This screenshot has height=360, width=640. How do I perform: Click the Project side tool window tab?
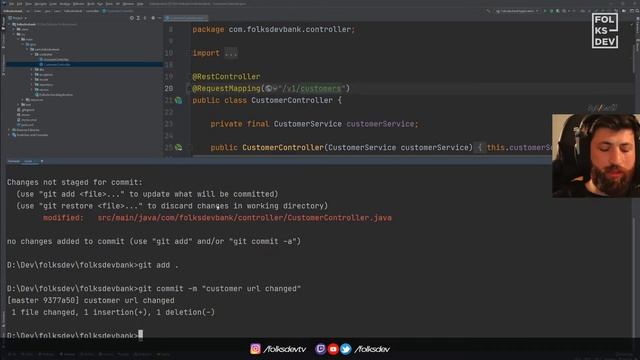(x=3, y=23)
